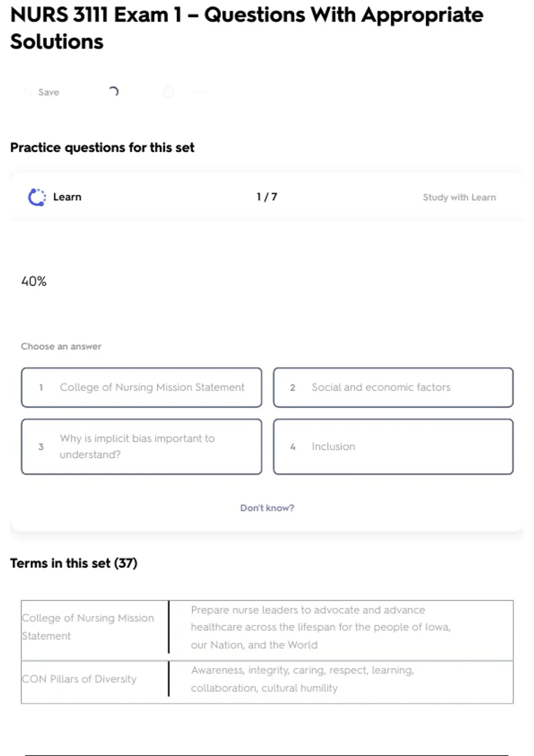Click the faint share icon

pyautogui.click(x=168, y=92)
